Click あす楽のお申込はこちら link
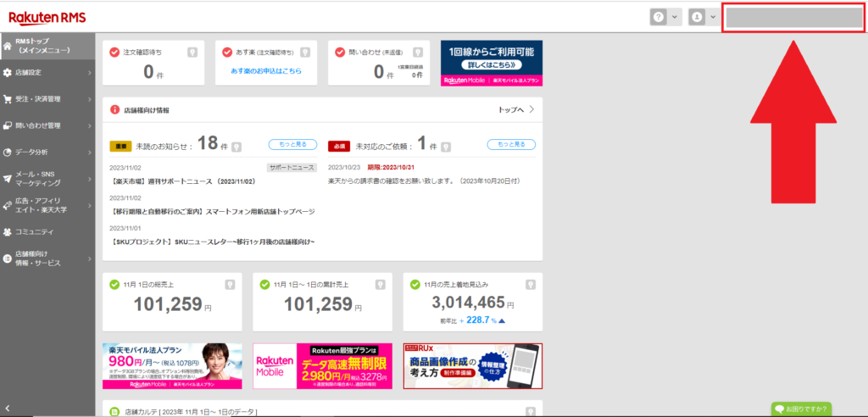 pyautogui.click(x=265, y=71)
